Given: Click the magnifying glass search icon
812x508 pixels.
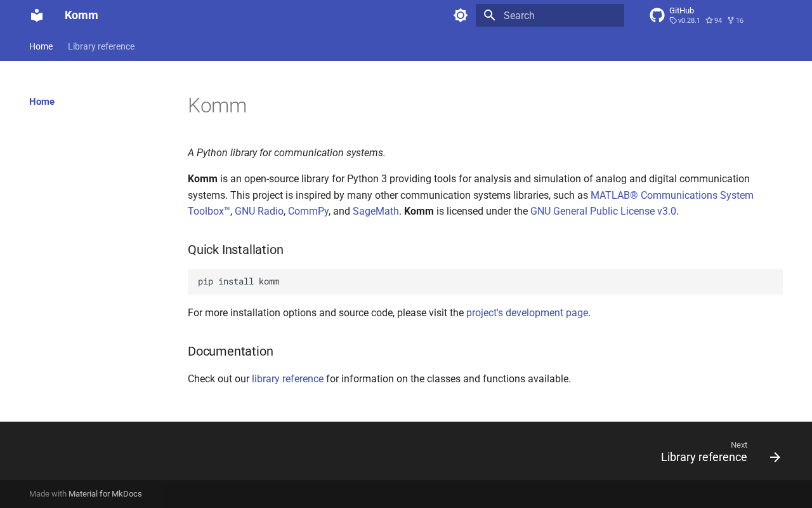Looking at the screenshot, I should click(489, 15).
